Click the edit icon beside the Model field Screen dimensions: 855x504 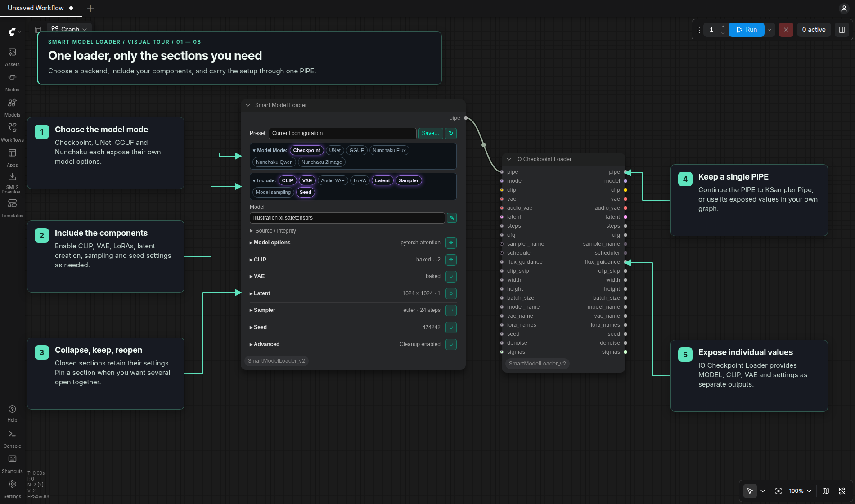coord(452,218)
